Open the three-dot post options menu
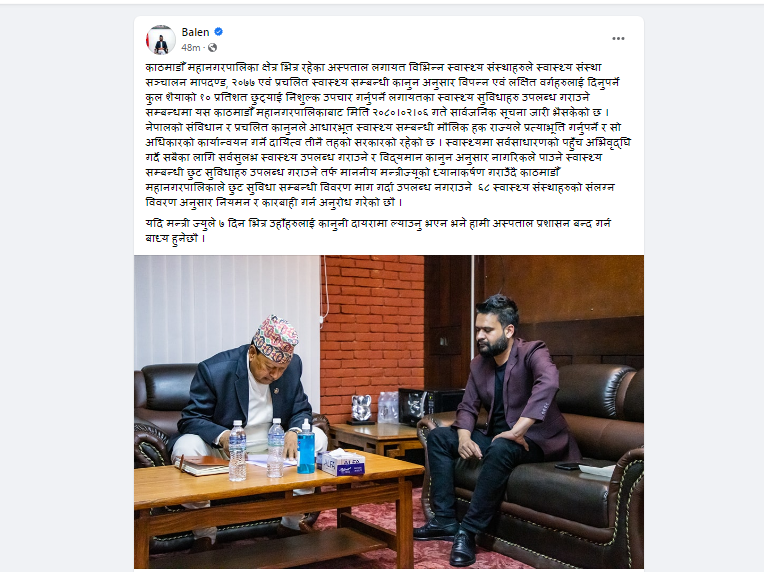 point(618,38)
